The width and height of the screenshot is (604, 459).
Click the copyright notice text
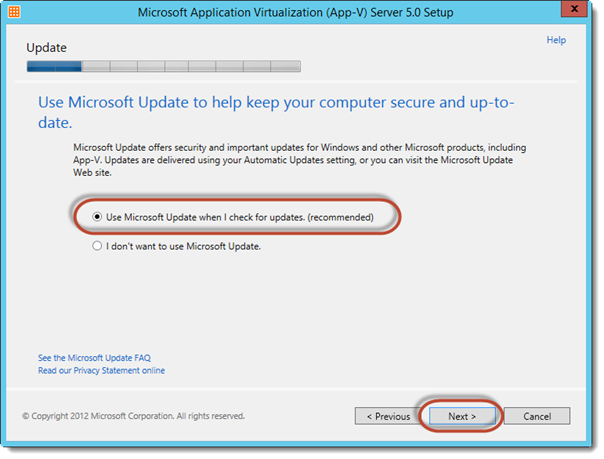click(x=133, y=416)
